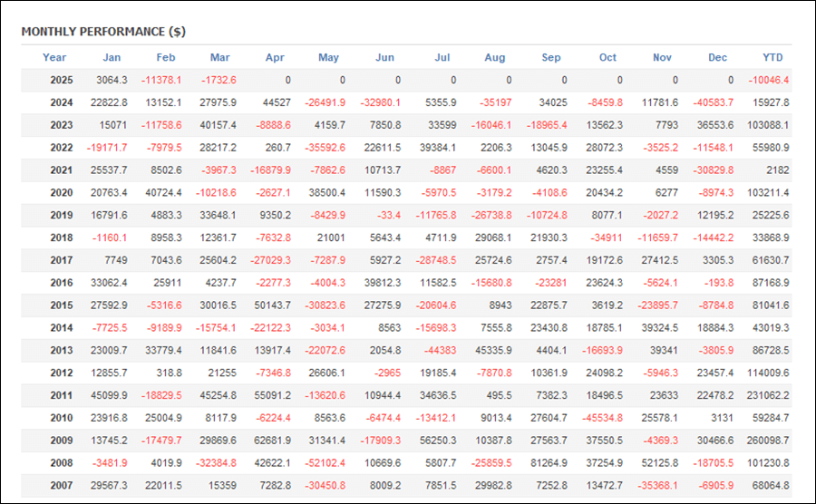
Task: Click the Jun column header
Action: tap(385, 58)
